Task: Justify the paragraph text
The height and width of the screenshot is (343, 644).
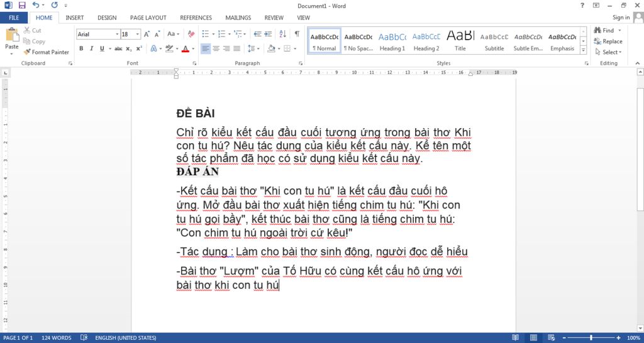Action: [x=236, y=49]
